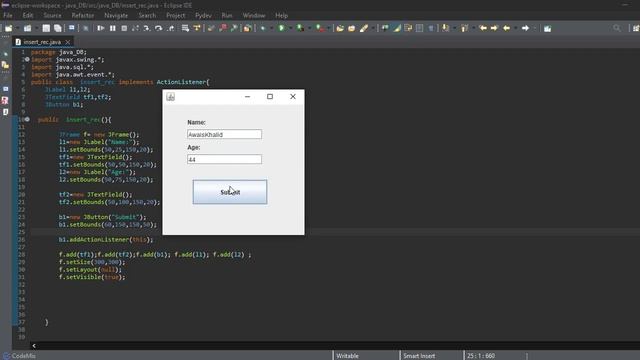Click the Writable status bar entry

pyautogui.click(x=347, y=356)
